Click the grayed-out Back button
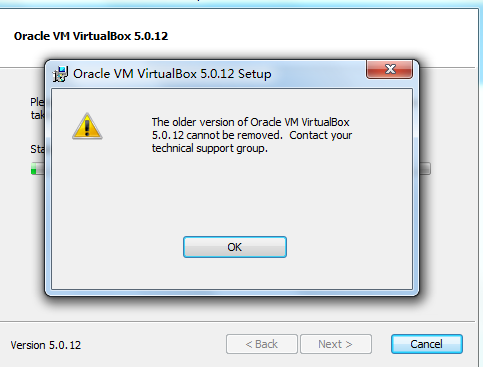Image resolution: width=483 pixels, height=367 pixels. pyautogui.click(x=262, y=344)
